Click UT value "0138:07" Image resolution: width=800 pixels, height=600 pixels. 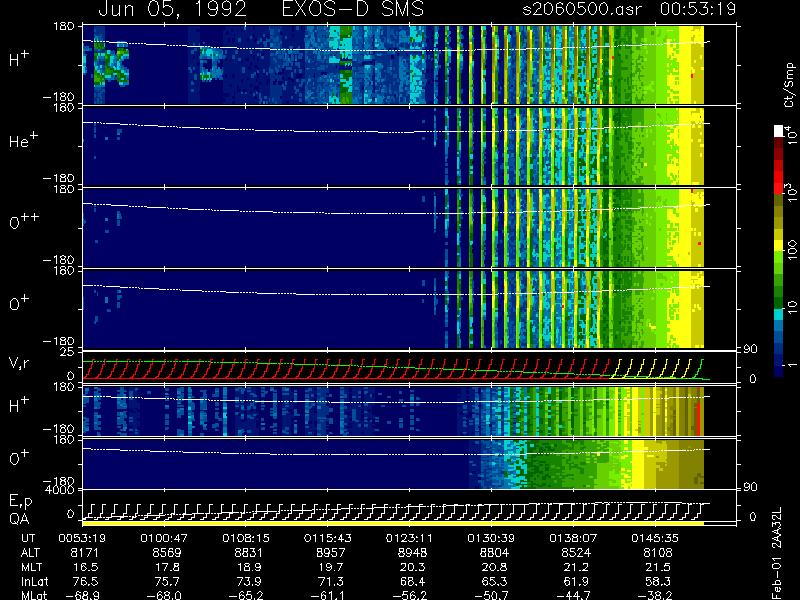coord(573,538)
